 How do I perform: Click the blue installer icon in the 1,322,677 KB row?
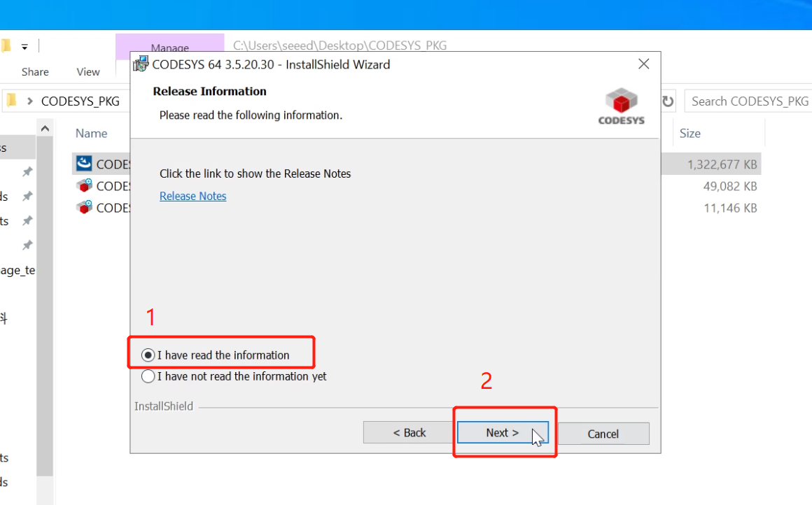[84, 164]
